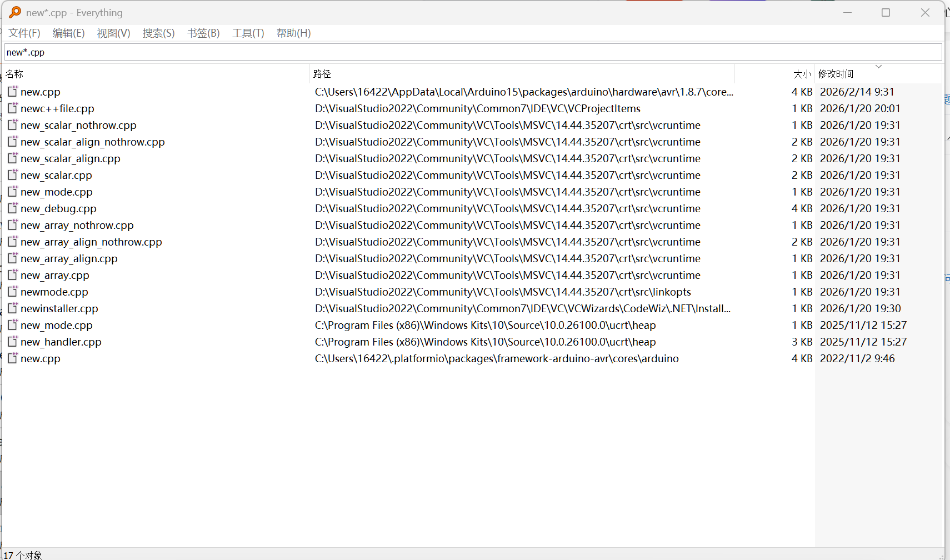Sort by 大小 column header
950x560 pixels.
point(775,74)
